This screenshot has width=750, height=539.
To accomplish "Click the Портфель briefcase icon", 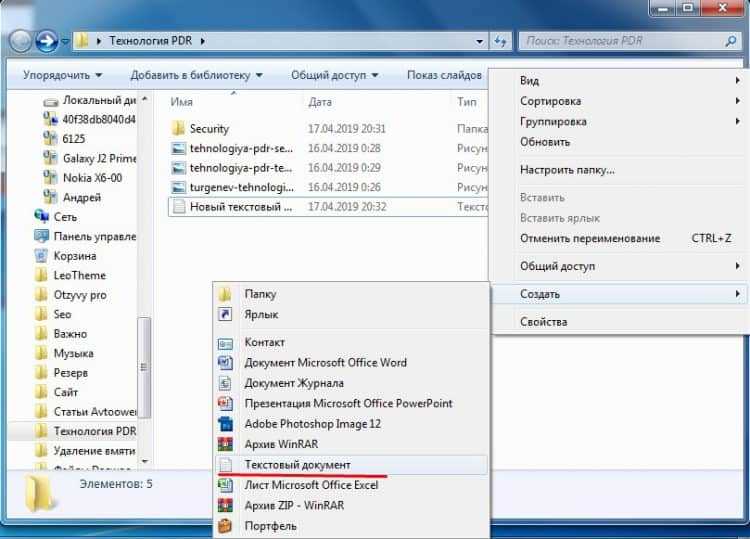I will click(225, 526).
